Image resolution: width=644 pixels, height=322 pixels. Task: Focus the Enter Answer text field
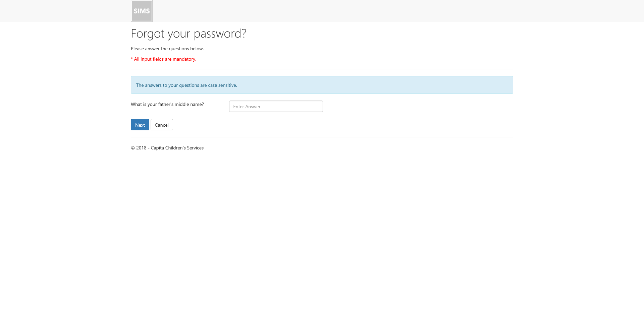pos(276,106)
